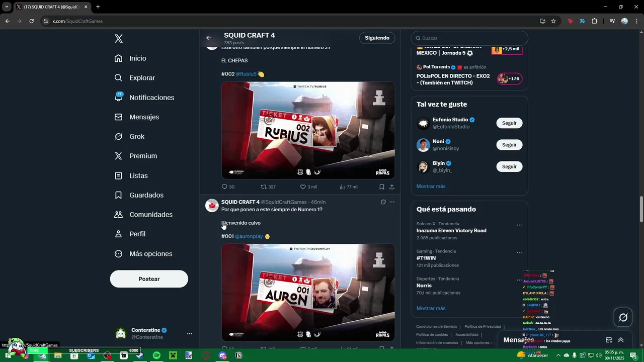Open the @SquidCraftGames handle on Auron post
Image resolution: width=644 pixels, height=362 pixels.
(x=284, y=202)
